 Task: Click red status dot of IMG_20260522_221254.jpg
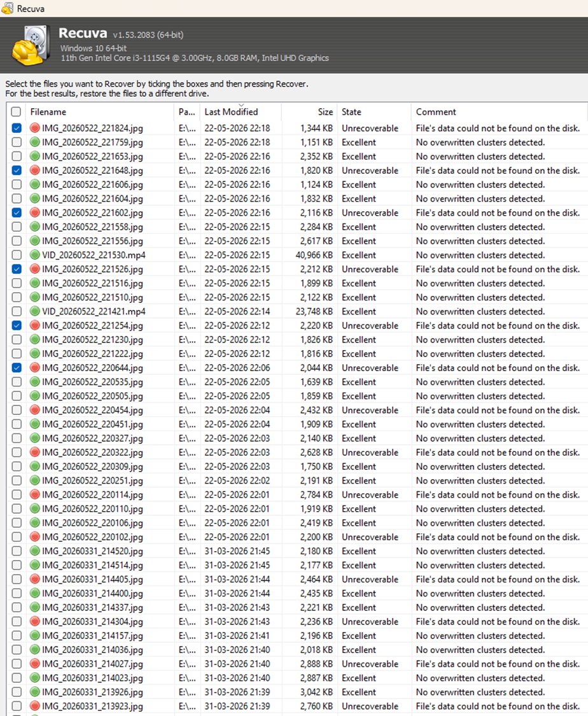35,326
